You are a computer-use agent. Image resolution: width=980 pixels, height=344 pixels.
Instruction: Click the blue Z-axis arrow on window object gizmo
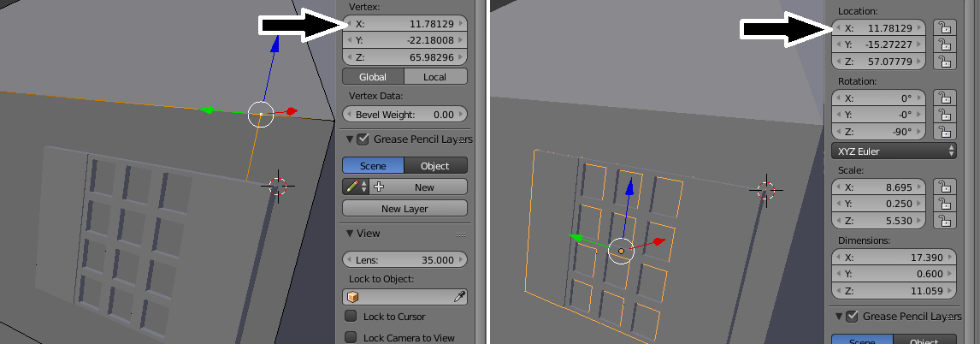pyautogui.click(x=630, y=187)
